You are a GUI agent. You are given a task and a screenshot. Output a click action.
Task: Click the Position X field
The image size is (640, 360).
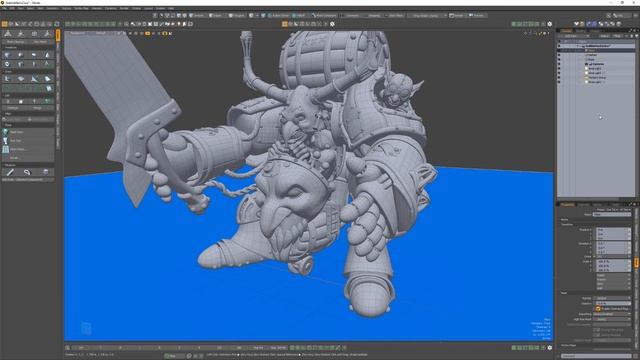point(613,230)
